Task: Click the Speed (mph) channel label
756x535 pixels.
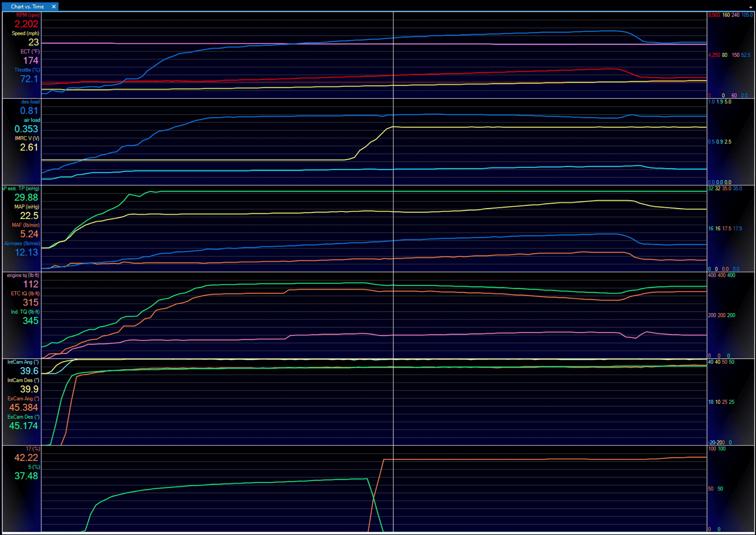Action: click(x=26, y=33)
